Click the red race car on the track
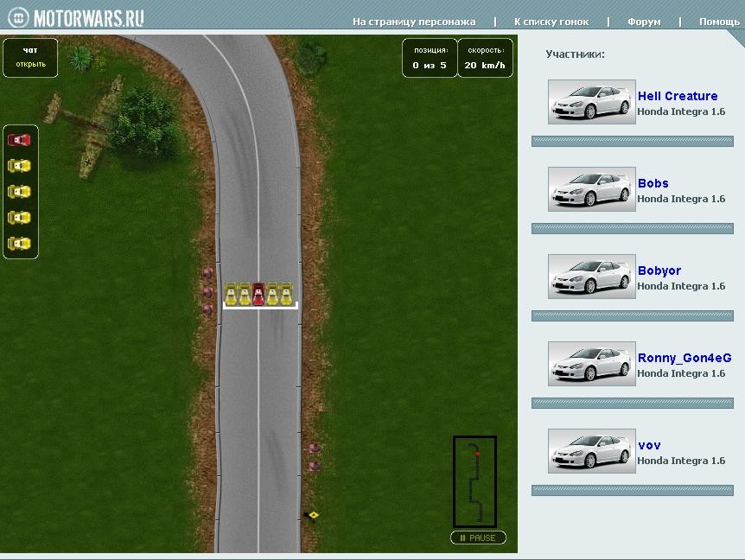 click(258, 294)
